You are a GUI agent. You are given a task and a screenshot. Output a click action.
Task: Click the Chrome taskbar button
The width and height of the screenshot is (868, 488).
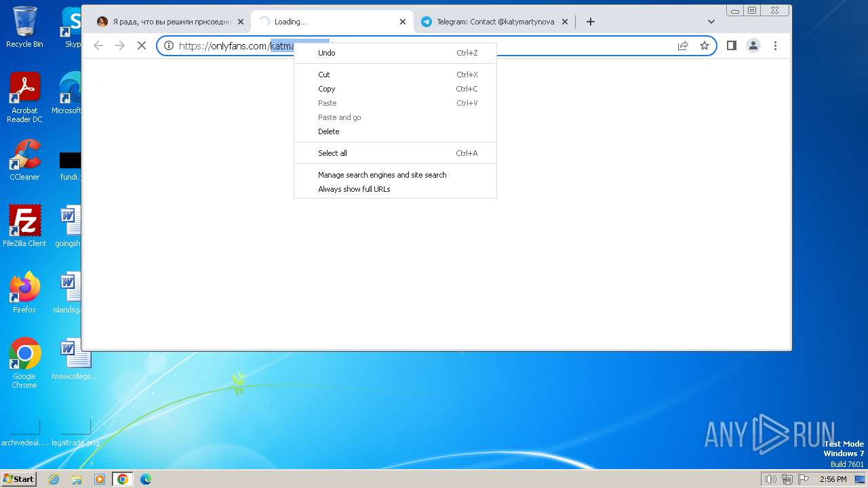click(123, 479)
